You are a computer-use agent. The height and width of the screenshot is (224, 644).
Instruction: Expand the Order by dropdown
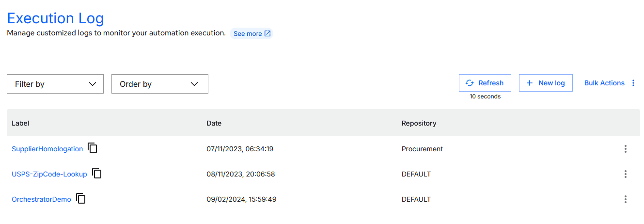point(160,84)
